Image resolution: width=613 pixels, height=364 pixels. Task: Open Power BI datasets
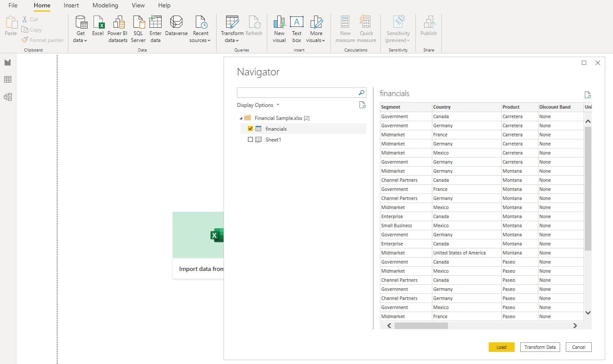click(x=118, y=29)
